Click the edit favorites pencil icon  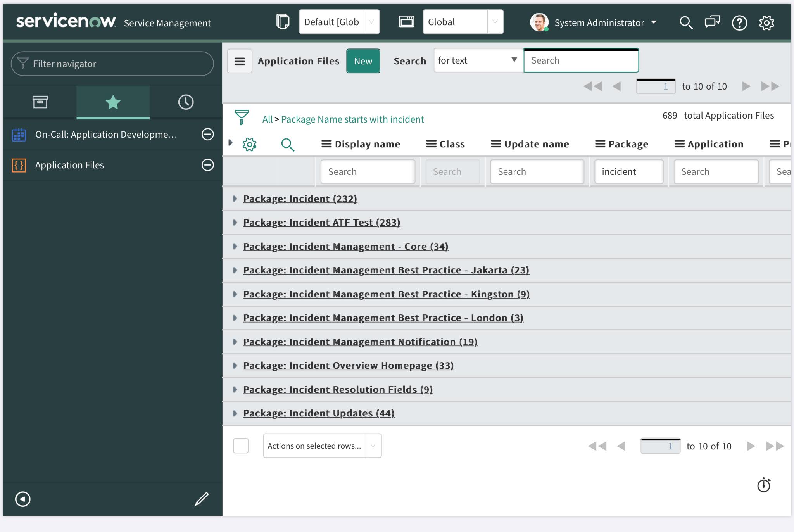pos(201,499)
